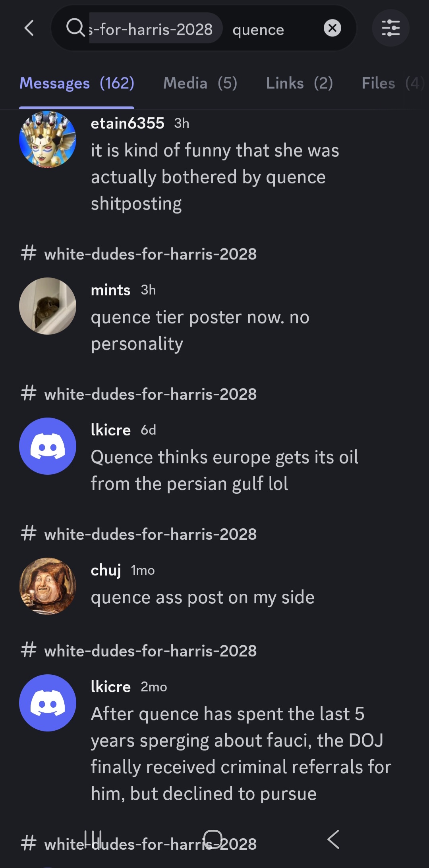The image size is (429, 868).
Task: Open mints' profile avatar
Action: coord(48,306)
